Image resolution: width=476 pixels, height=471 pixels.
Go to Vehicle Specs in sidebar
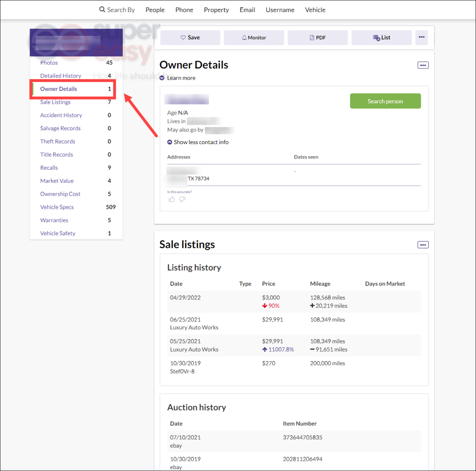click(57, 207)
